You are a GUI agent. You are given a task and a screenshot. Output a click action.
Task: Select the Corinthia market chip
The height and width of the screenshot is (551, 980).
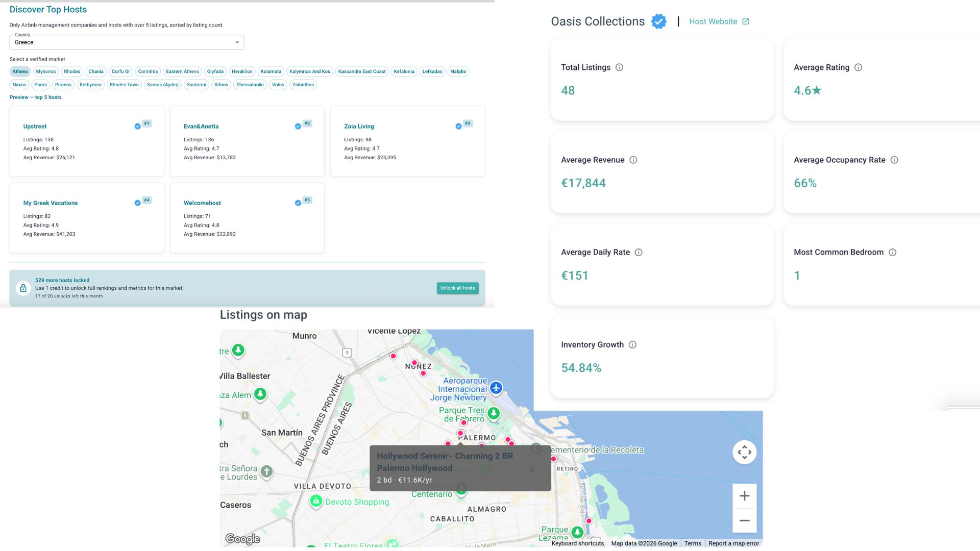(x=148, y=71)
